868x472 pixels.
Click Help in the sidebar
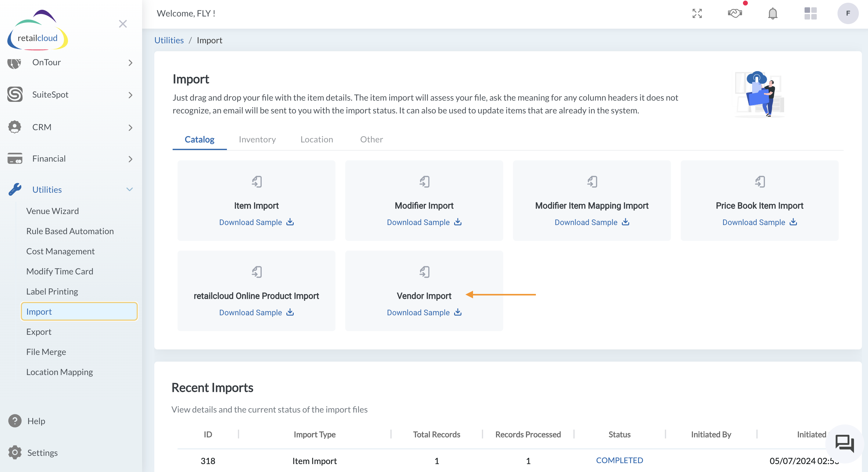[x=36, y=421]
